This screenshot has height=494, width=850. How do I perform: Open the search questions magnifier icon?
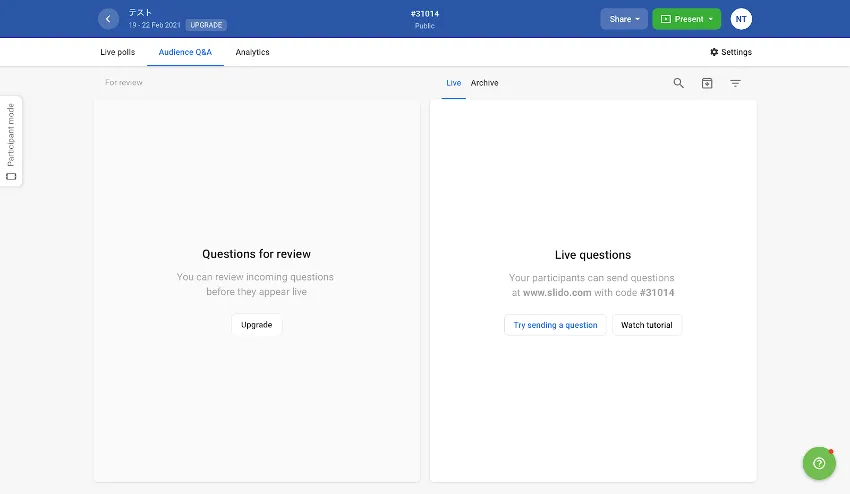[679, 83]
